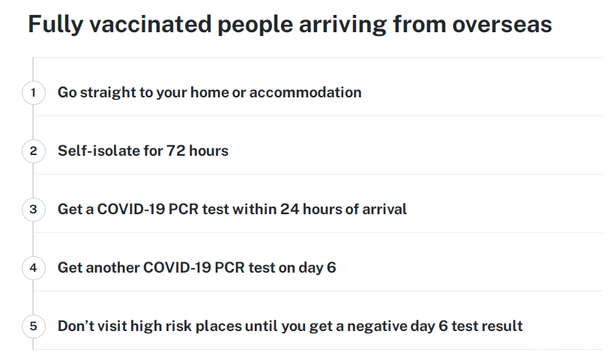Select the step 3 number circle

(34, 209)
